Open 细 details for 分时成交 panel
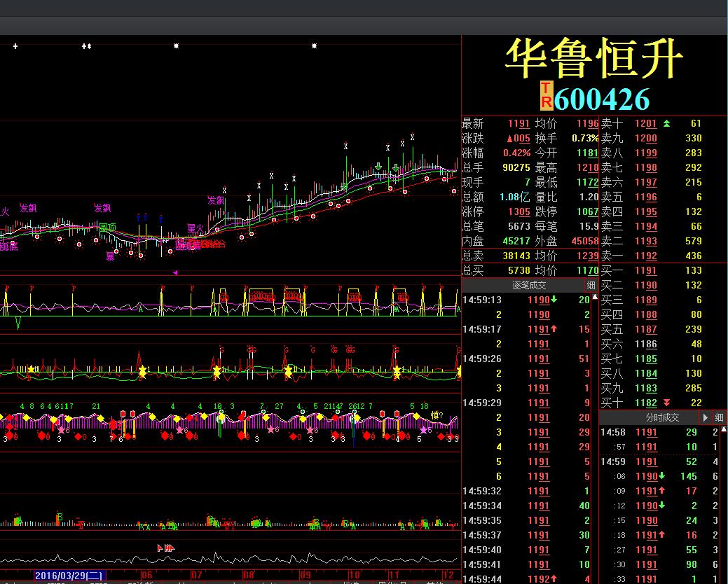This screenshot has height=584, width=728. 719,417
